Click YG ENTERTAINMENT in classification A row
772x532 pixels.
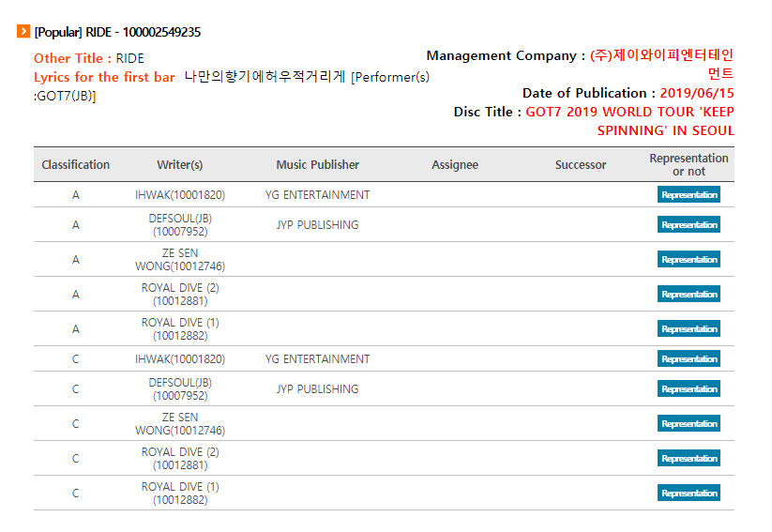[318, 194]
